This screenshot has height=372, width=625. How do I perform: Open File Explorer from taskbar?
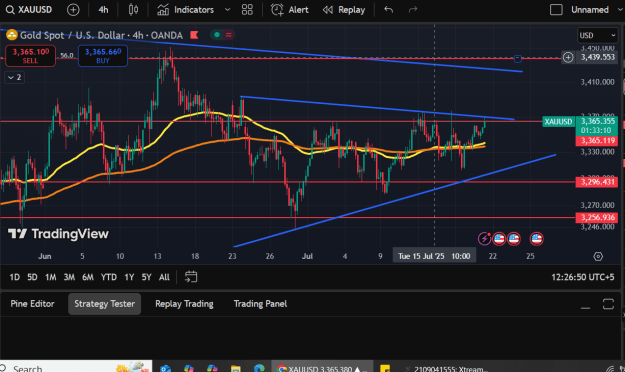(x=236, y=368)
